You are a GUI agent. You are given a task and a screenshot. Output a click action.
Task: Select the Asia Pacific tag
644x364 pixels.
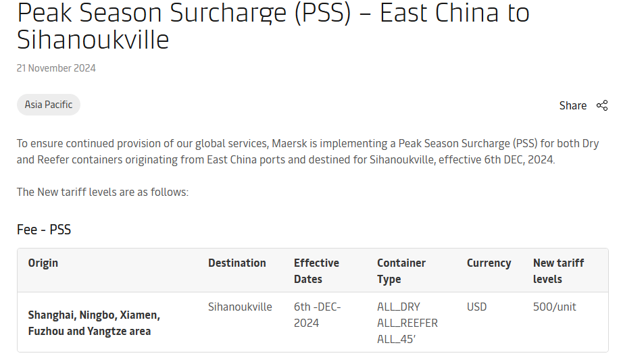[x=49, y=105]
